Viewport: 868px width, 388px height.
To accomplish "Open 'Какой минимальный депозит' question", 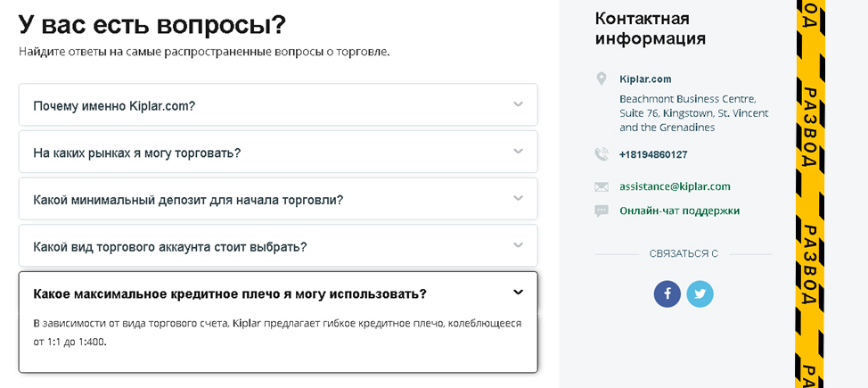I will click(x=278, y=198).
